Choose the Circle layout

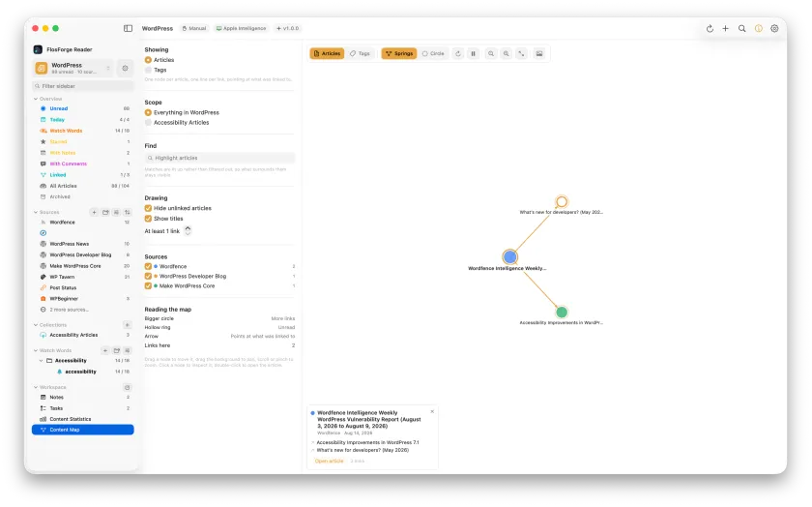(433, 53)
